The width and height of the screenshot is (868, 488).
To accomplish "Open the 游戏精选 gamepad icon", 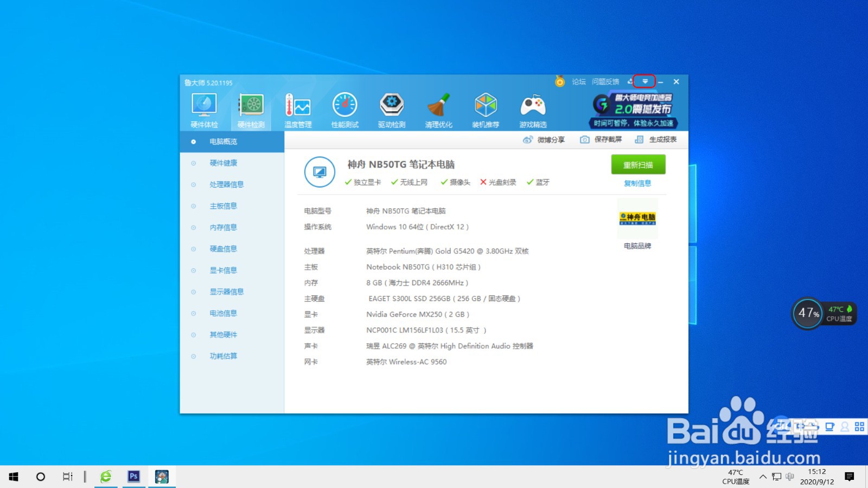I will [x=533, y=111].
